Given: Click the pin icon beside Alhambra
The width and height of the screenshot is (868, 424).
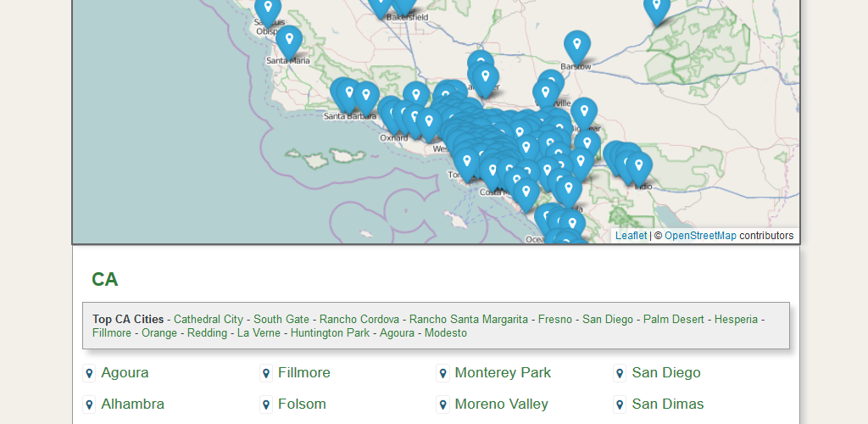Looking at the screenshot, I should point(89,404).
